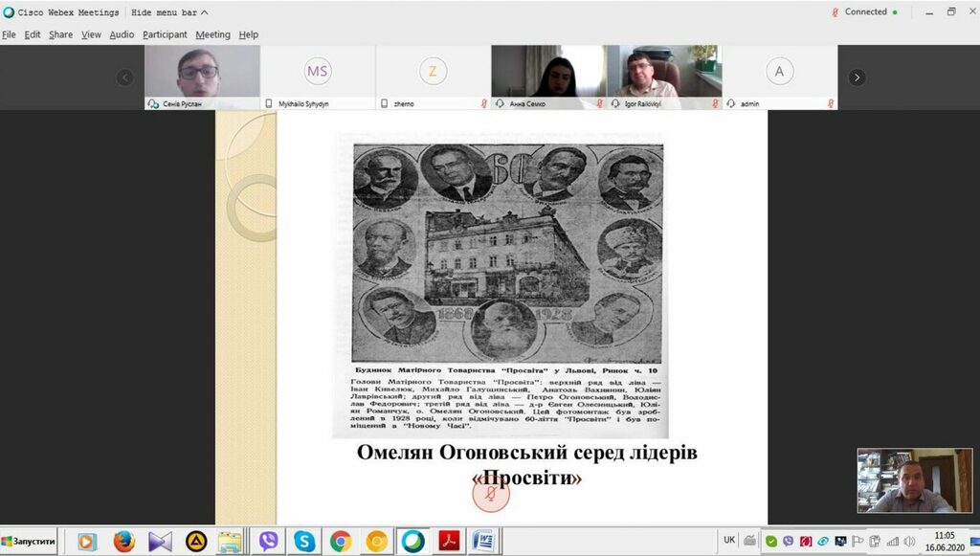
Task: Click the left arrow in the participant strip
Action: (x=124, y=78)
